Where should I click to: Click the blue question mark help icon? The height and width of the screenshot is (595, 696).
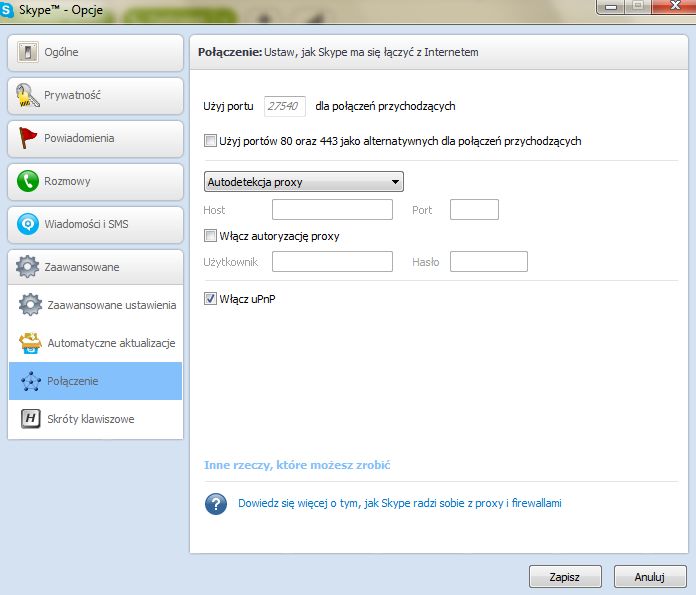pyautogui.click(x=216, y=504)
